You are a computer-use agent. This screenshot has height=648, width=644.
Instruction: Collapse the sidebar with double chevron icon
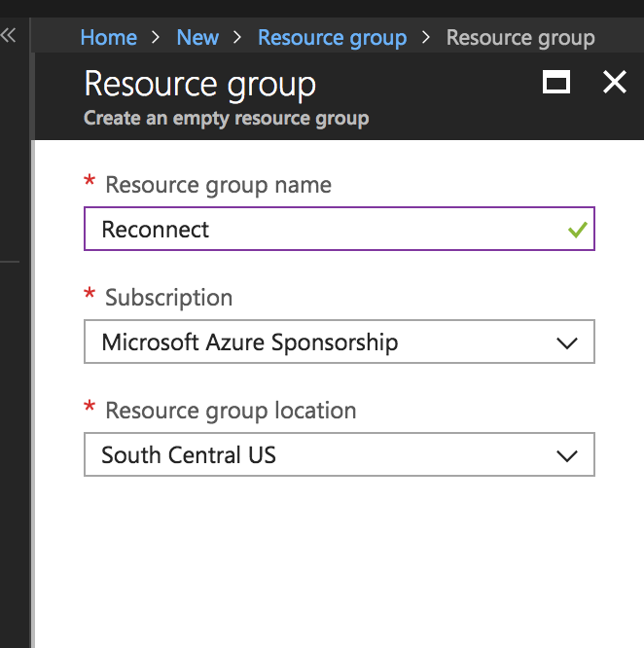coord(8,35)
